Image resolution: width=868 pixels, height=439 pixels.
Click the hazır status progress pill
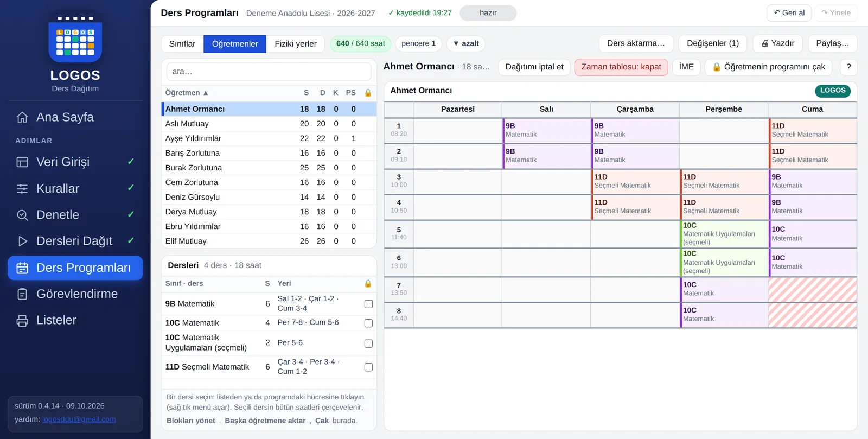pos(488,13)
